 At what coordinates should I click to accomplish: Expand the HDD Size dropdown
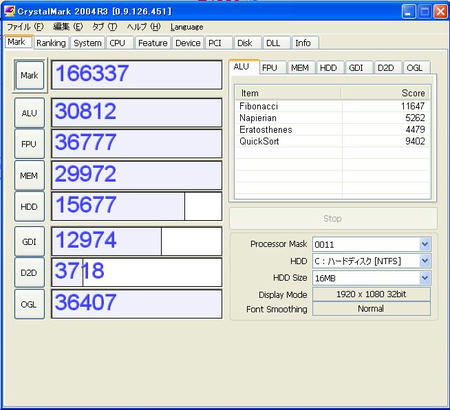424,278
